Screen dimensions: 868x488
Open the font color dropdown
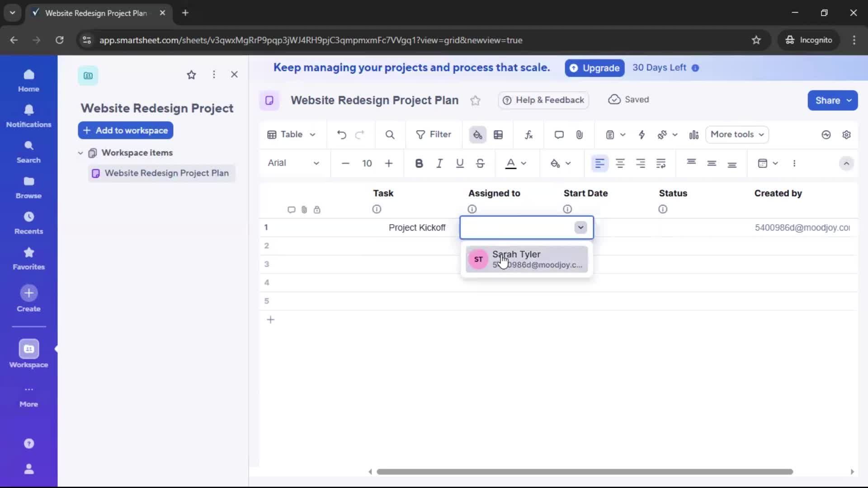524,163
